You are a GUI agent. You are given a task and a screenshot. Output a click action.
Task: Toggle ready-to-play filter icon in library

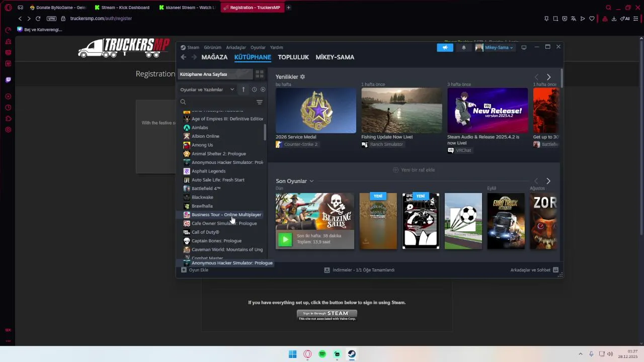[x=263, y=89]
